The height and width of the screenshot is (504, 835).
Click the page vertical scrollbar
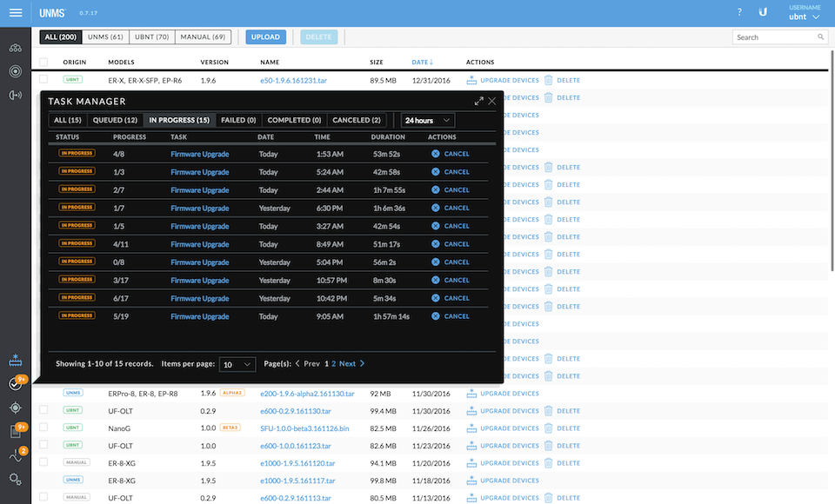coord(832,160)
